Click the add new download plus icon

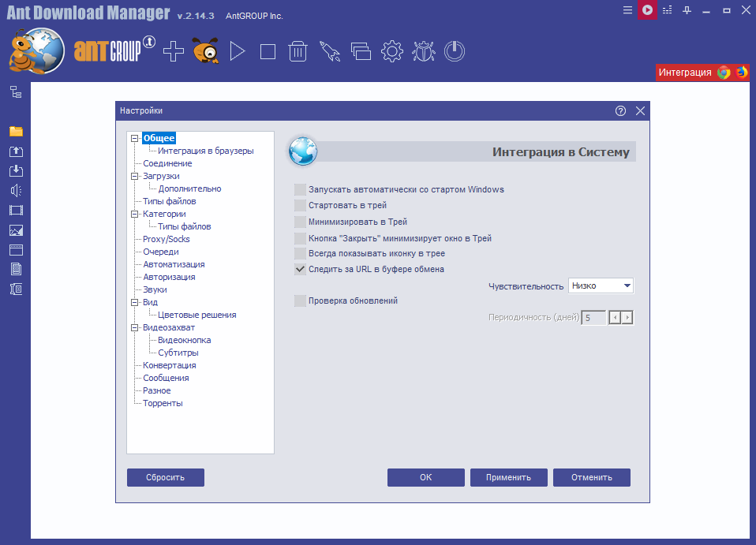(x=174, y=51)
